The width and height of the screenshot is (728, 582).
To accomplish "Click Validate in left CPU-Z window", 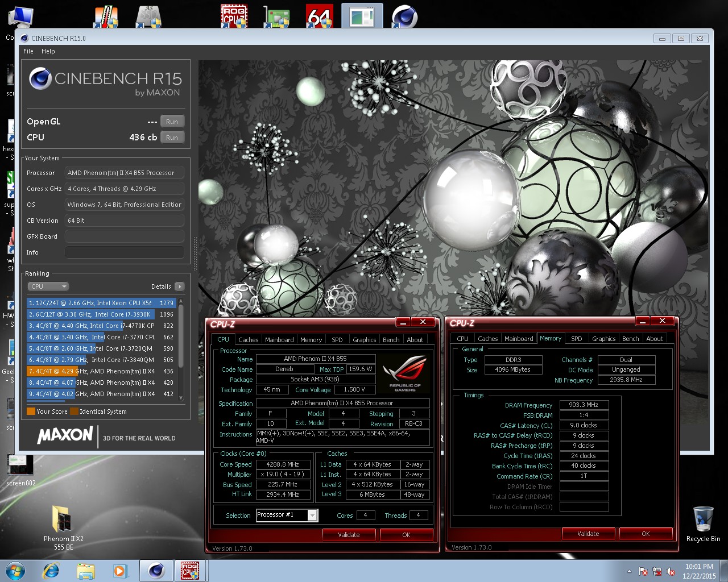I will (x=349, y=535).
